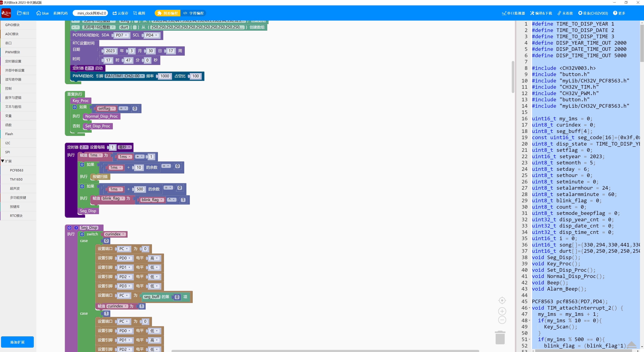Viewport: 644px width, 352px height.
Task: Open 毫秒 time unit dropdown
Action: 124,147
